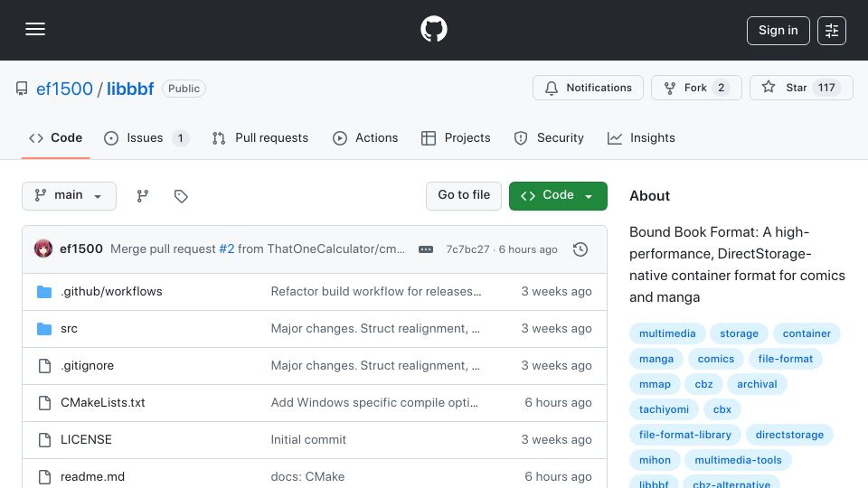Open the CMakeLists.txt file

102,403
